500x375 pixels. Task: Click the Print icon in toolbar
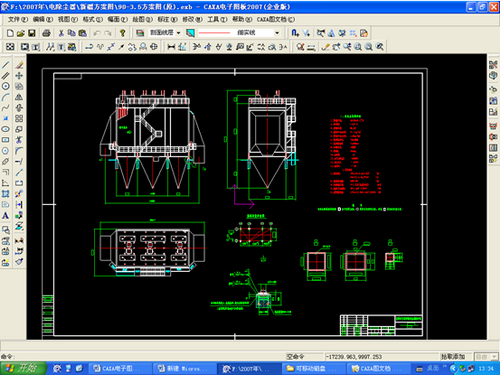(x=47, y=33)
